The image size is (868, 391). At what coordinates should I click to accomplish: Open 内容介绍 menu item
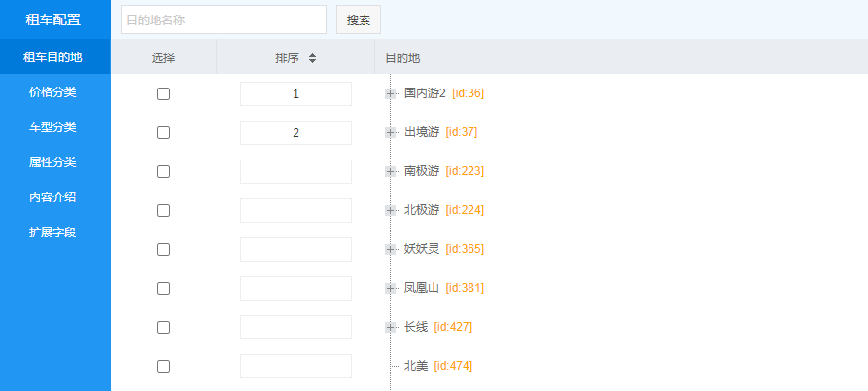tap(52, 197)
